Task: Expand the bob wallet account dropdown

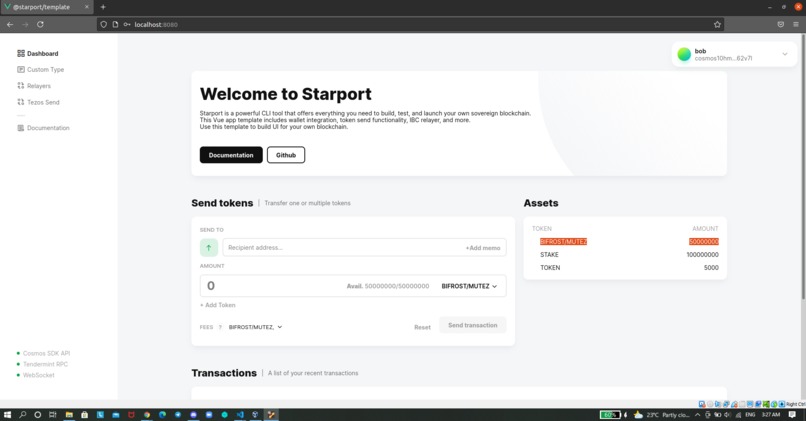Action: point(784,54)
